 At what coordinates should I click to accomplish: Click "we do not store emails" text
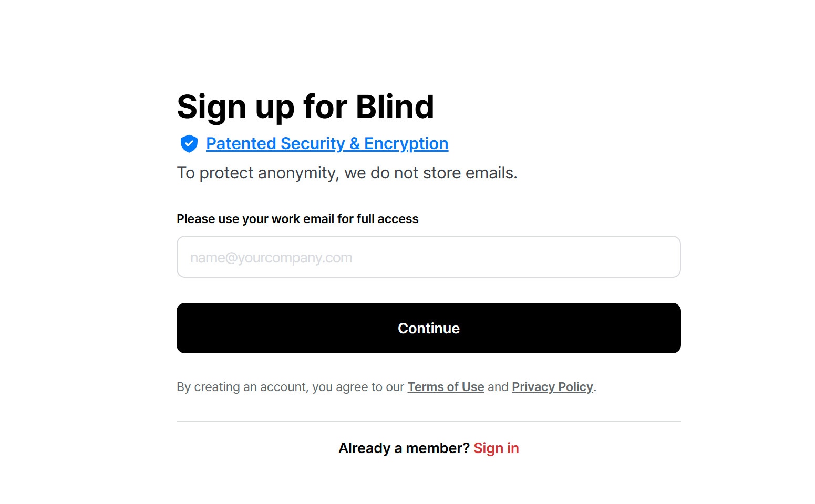click(431, 173)
